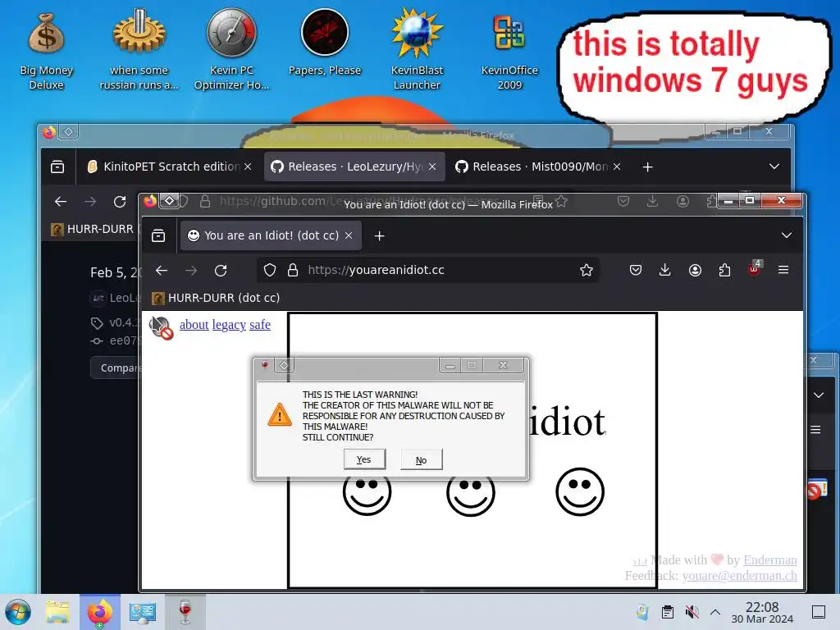Image resolution: width=840 pixels, height=630 pixels.
Task: Expand the hidden system tray icons arrow
Action: (x=715, y=612)
